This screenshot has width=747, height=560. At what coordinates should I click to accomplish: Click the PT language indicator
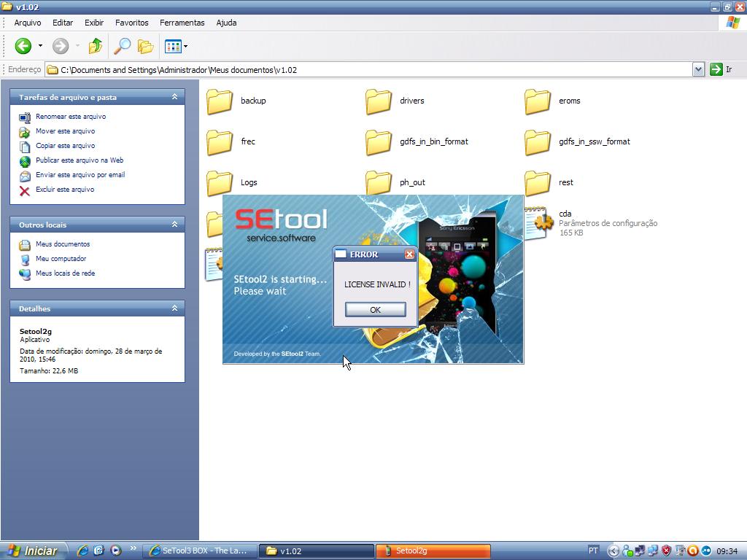593,551
